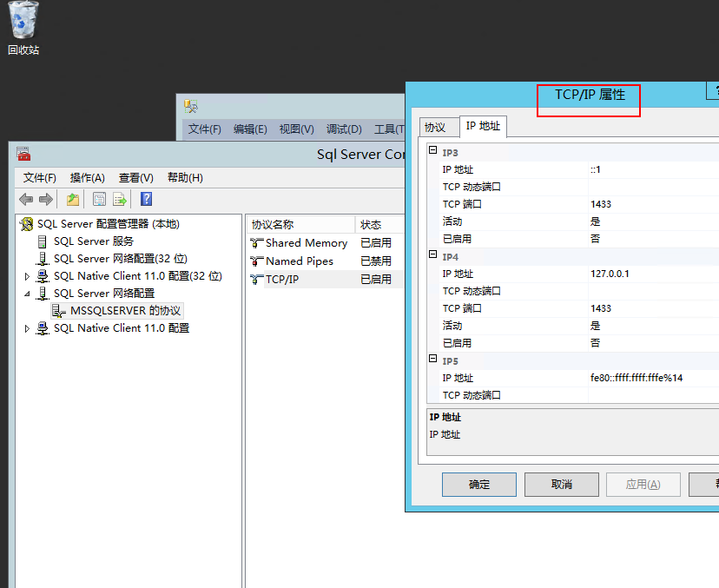Viewport: 719px width, 588px height.
Task: Click the SQL Server 服务 node icon
Action: click(x=43, y=241)
